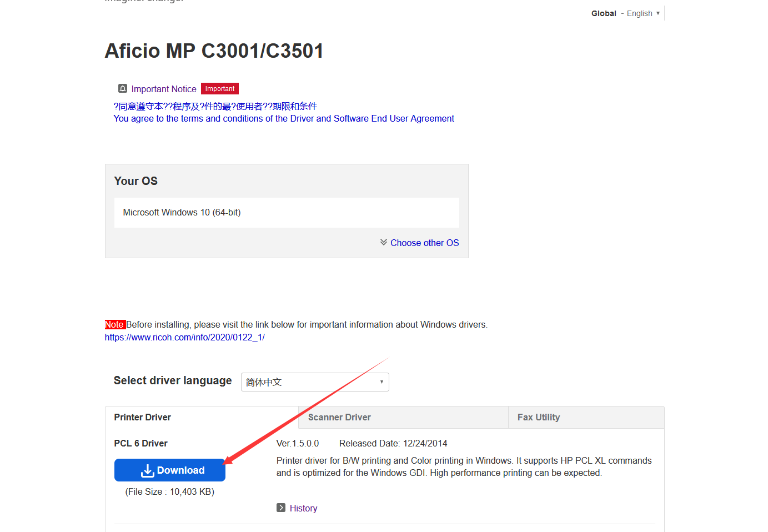Click the bell icon beside Important Notice

pyautogui.click(x=123, y=88)
